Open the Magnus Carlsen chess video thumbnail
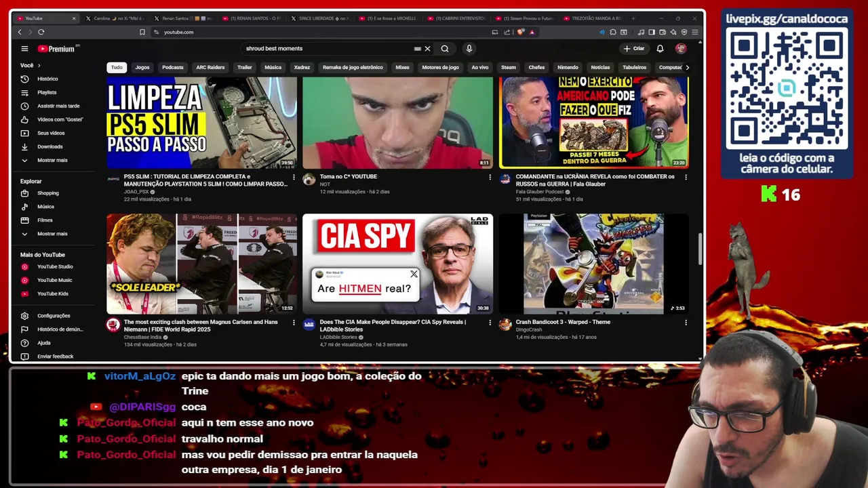Image resolution: width=868 pixels, height=488 pixels. tap(201, 264)
